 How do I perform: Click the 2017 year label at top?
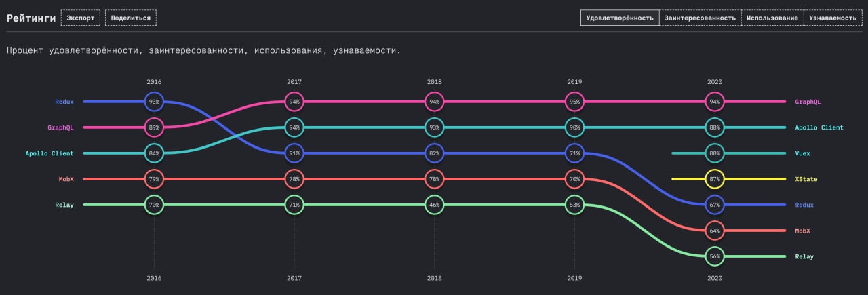pos(294,82)
